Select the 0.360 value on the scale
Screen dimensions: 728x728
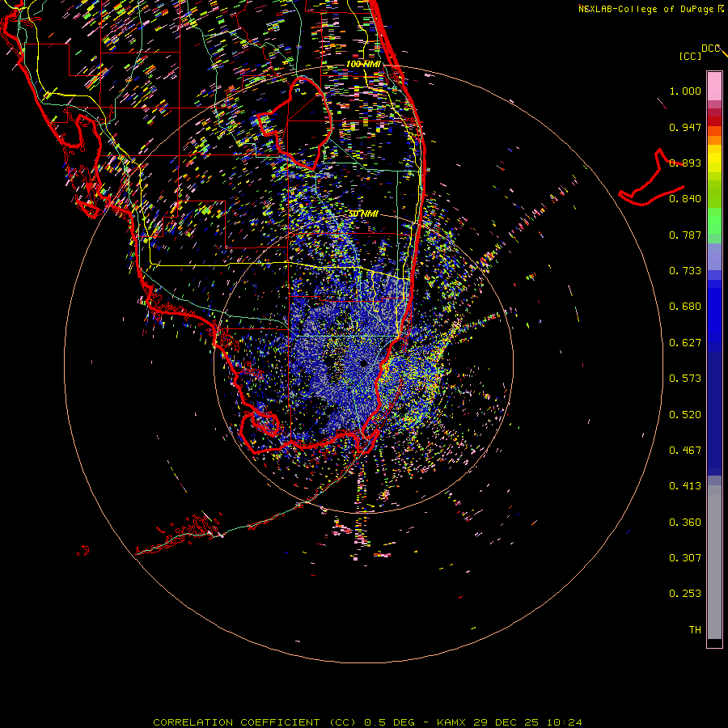point(685,523)
